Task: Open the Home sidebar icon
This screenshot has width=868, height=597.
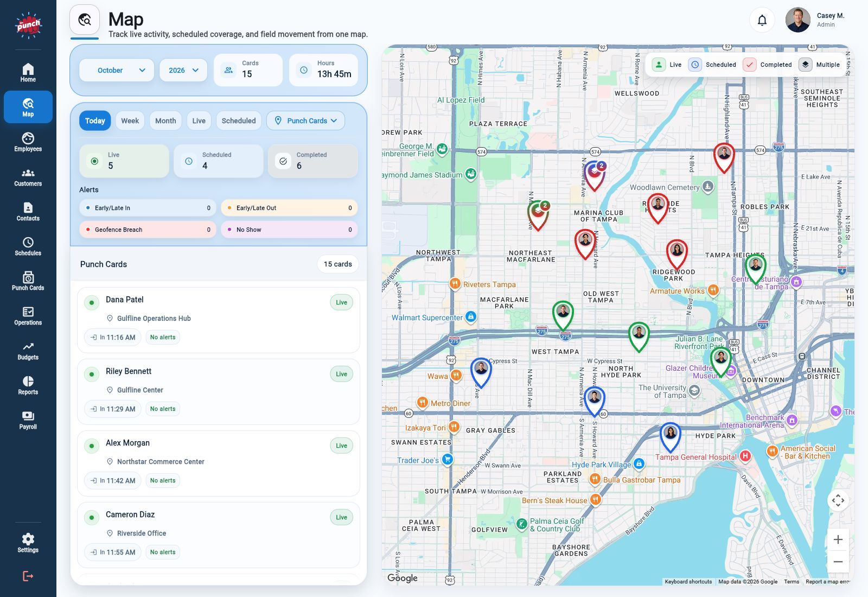Action: [x=28, y=72]
